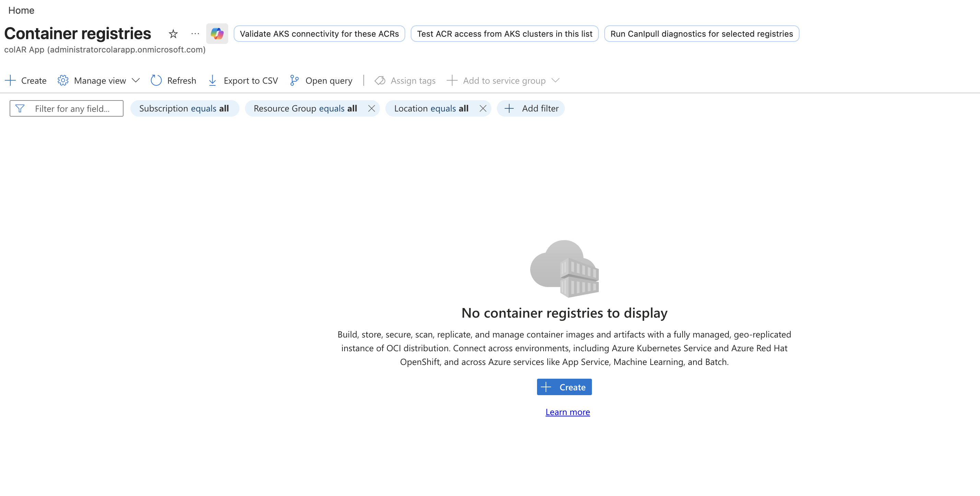Screen dimensions: 980x496
Task: Edit the Subscription equals all filter
Action: click(x=185, y=108)
